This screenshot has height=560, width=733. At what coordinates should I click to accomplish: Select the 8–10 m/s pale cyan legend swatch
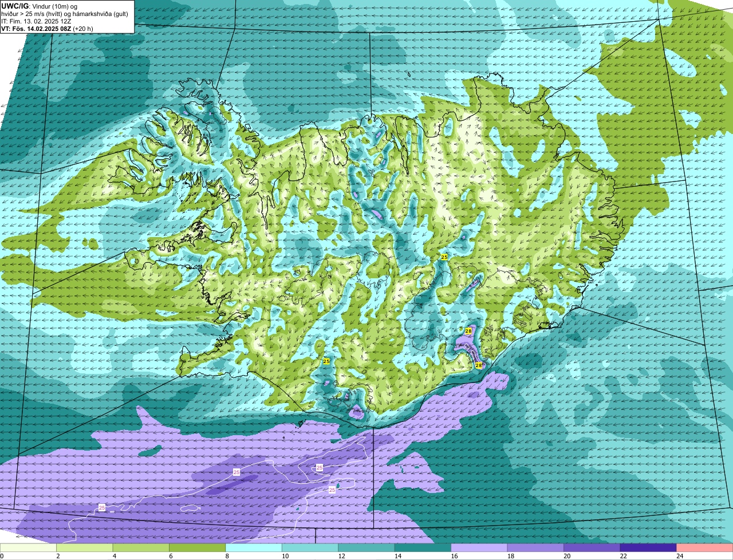point(254,547)
